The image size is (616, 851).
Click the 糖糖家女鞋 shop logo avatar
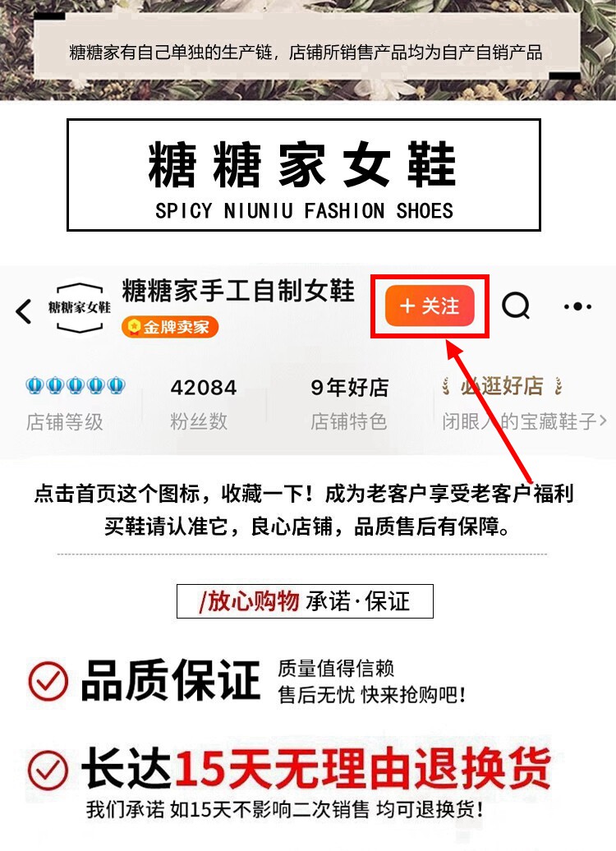(79, 307)
